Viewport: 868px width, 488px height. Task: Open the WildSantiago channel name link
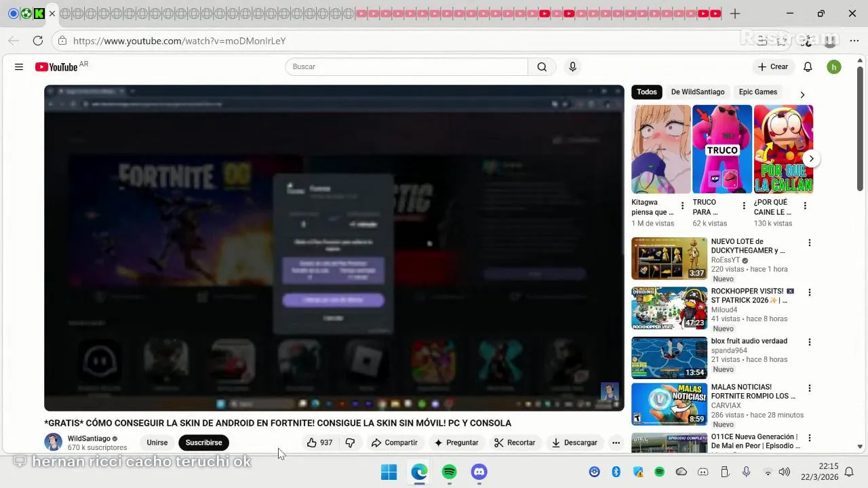[89, 439]
